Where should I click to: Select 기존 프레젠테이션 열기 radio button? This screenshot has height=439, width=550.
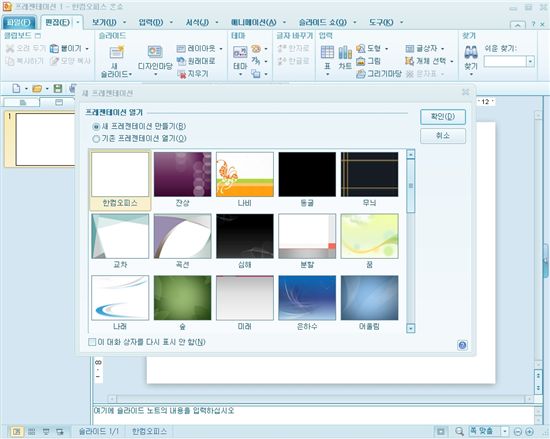point(96,139)
